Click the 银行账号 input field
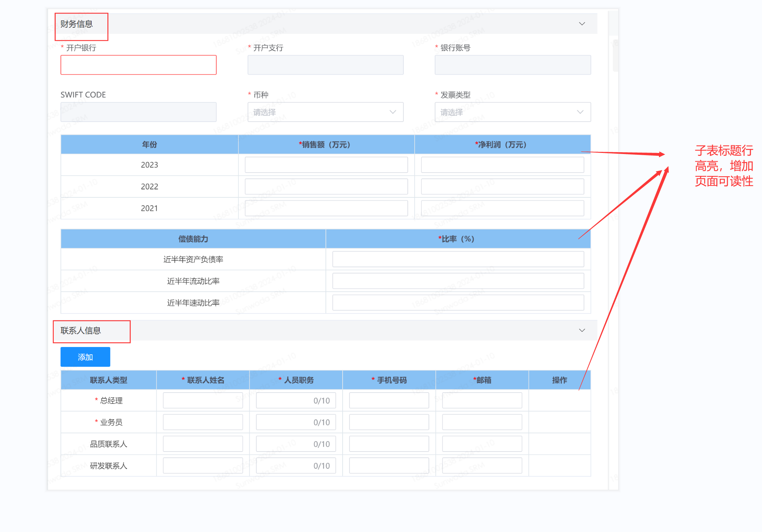Screen dimensions: 762x532 [512, 65]
